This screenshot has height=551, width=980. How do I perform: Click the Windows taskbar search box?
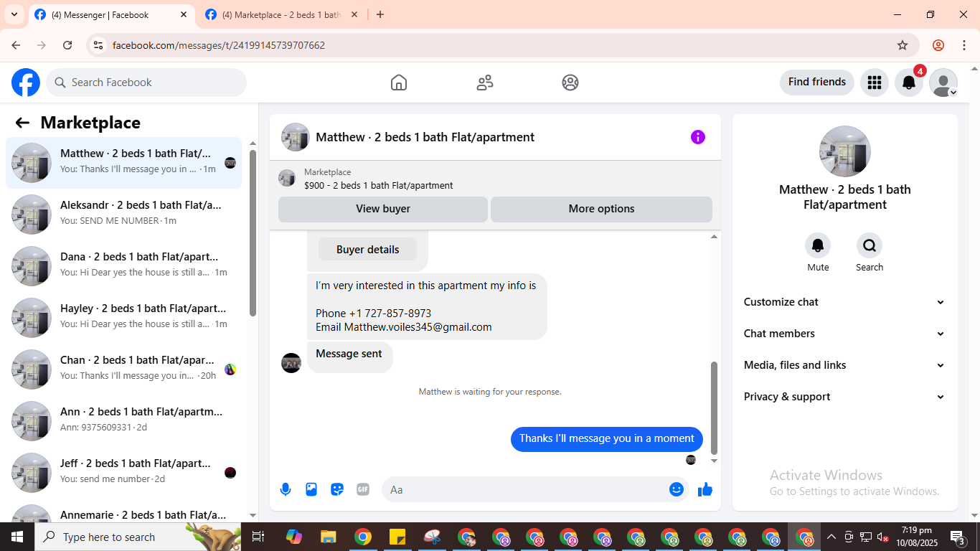[x=138, y=537]
